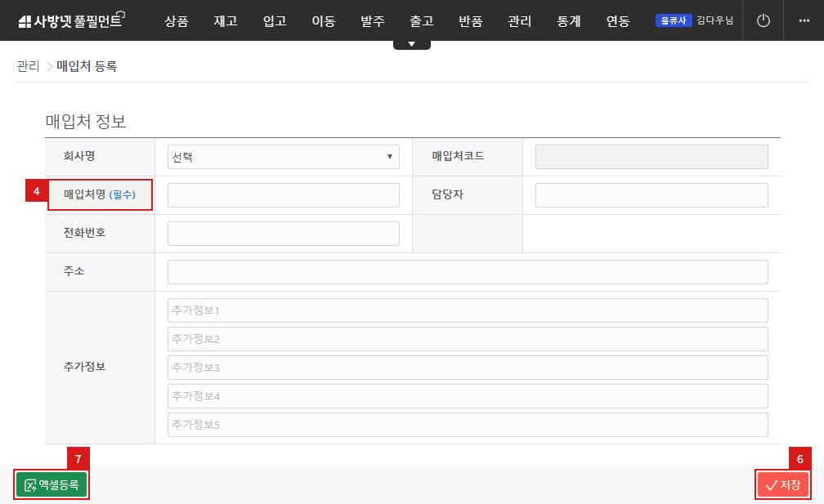Click the 추가정보1 input box
824x504 pixels.
pos(467,310)
